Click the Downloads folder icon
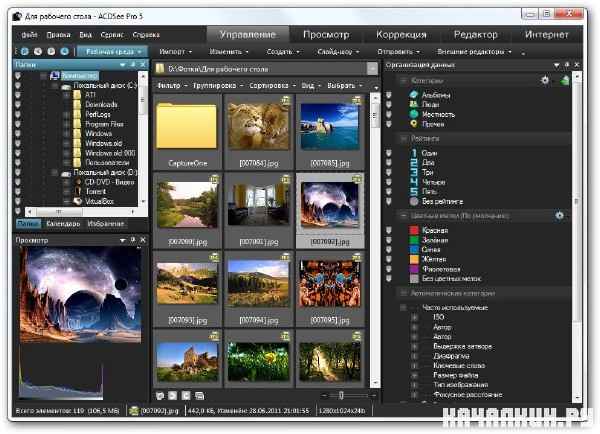Image resolution: width=600 pixels, height=434 pixels. 77,104
